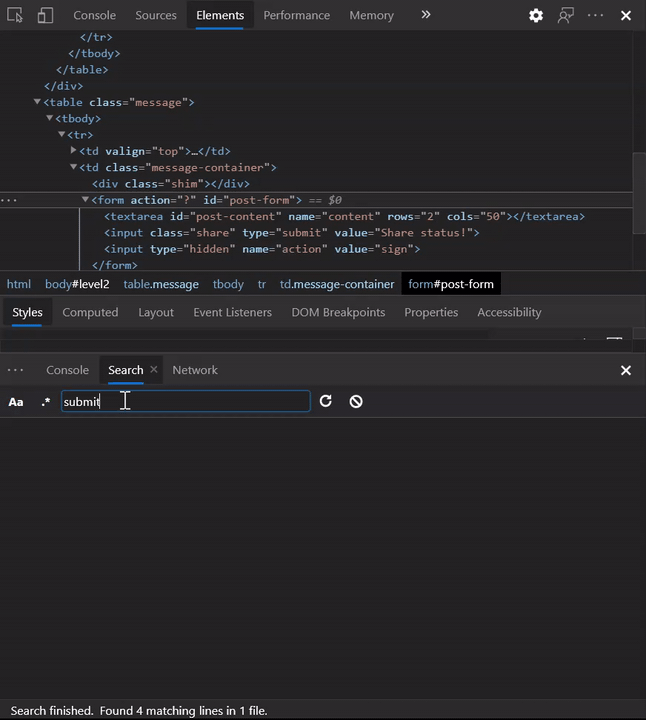Select the closing </tbody> line

click(94, 53)
